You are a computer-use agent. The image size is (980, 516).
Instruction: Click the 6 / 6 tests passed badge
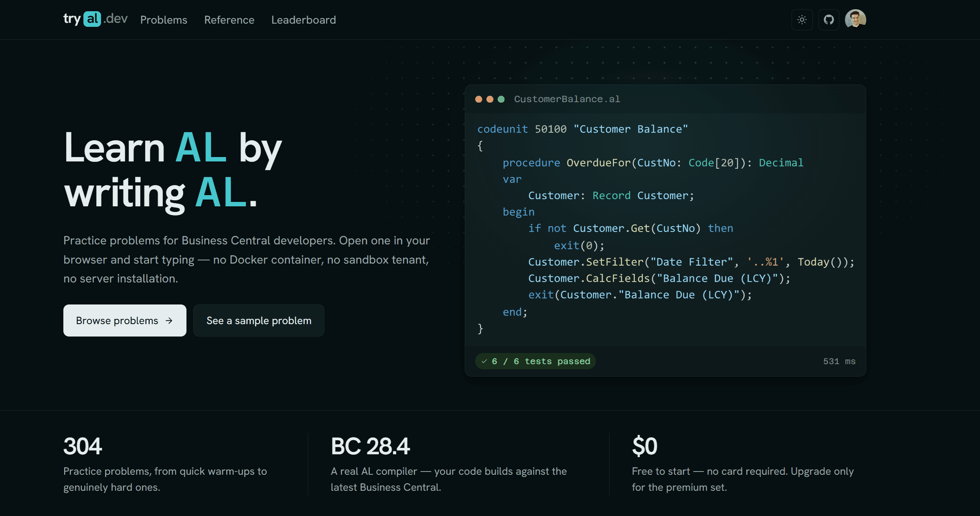coord(535,361)
